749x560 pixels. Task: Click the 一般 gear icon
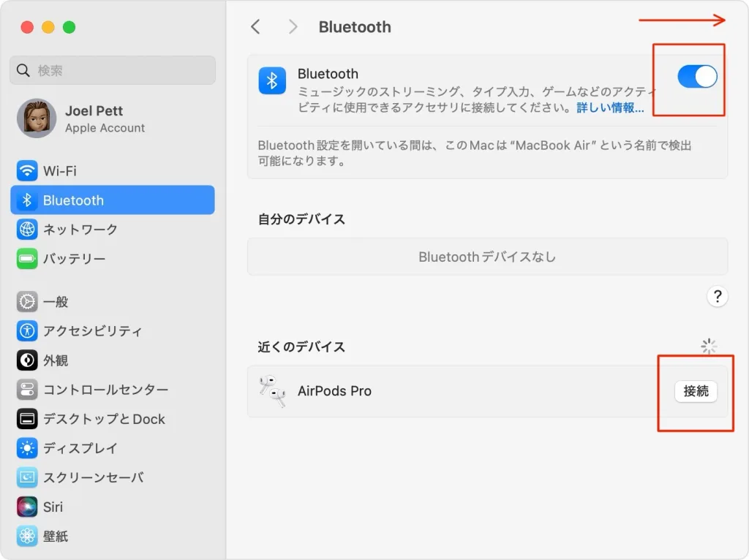click(x=27, y=302)
